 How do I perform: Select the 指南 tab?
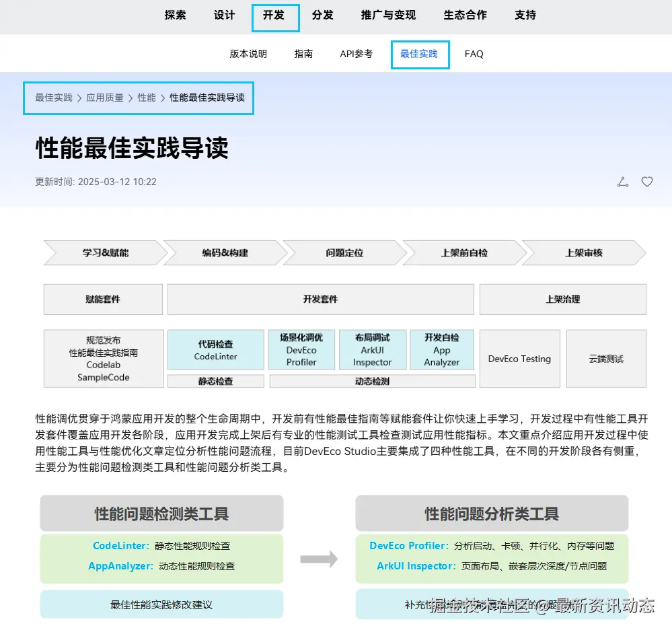click(x=304, y=54)
